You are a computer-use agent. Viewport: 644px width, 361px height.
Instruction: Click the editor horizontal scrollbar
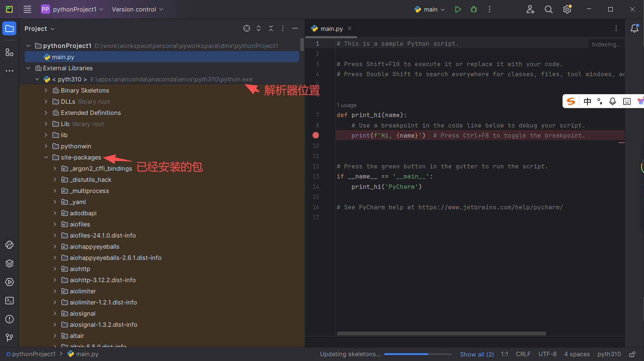tap(441, 333)
